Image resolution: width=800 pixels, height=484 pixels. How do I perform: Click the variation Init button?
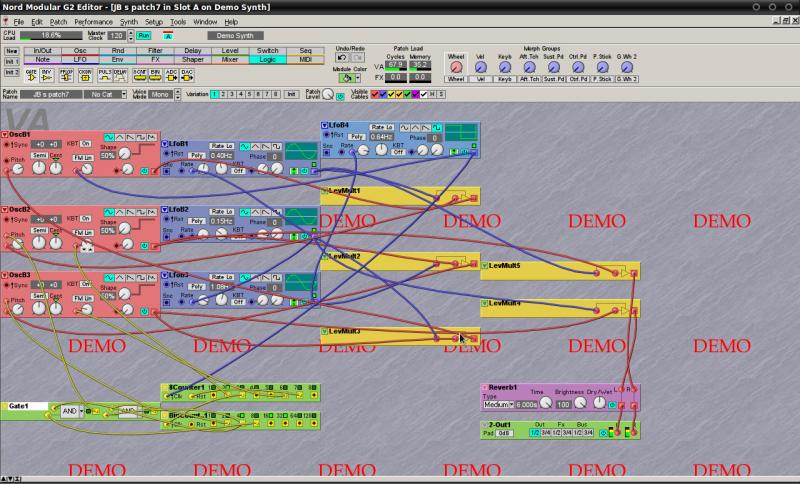291,94
